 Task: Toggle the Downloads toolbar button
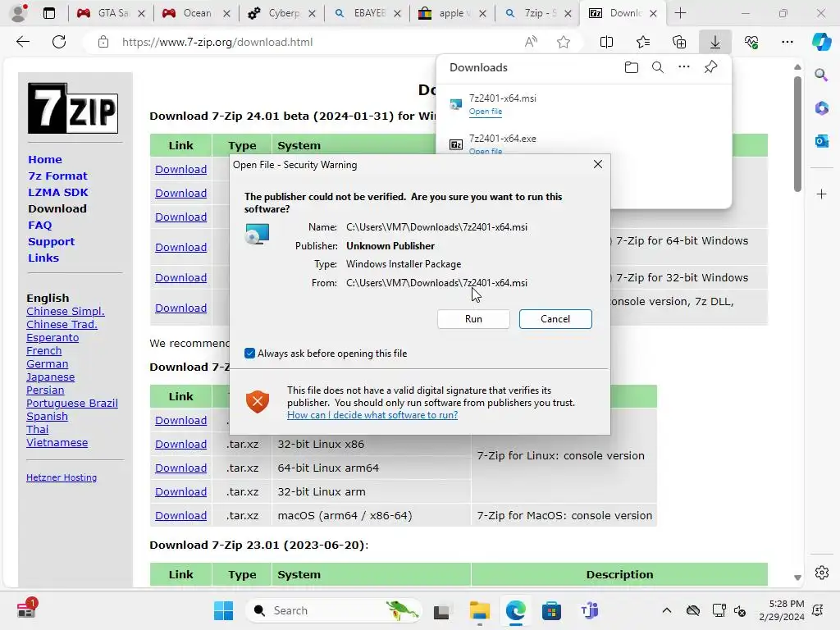715,42
